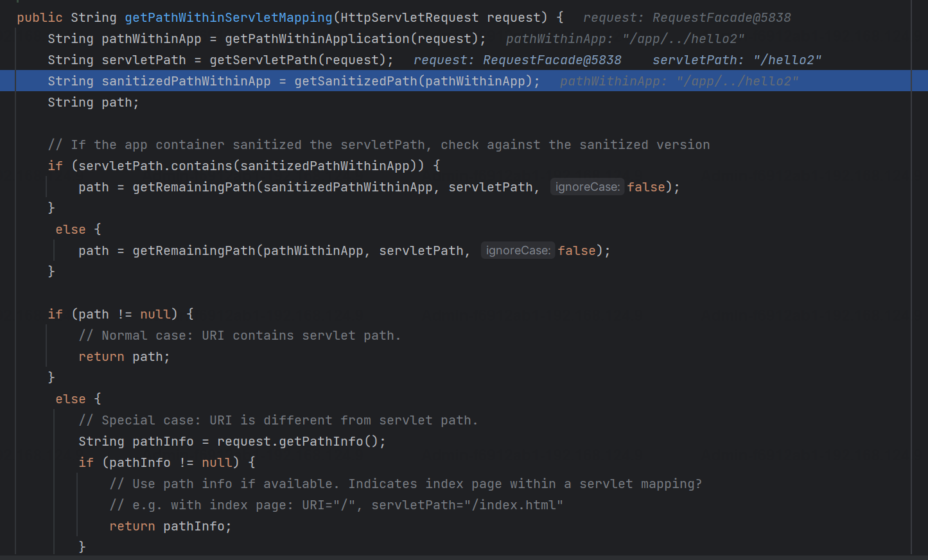The height and width of the screenshot is (560, 928).
Task: Click the 'String path;' declaration
Action: click(93, 102)
